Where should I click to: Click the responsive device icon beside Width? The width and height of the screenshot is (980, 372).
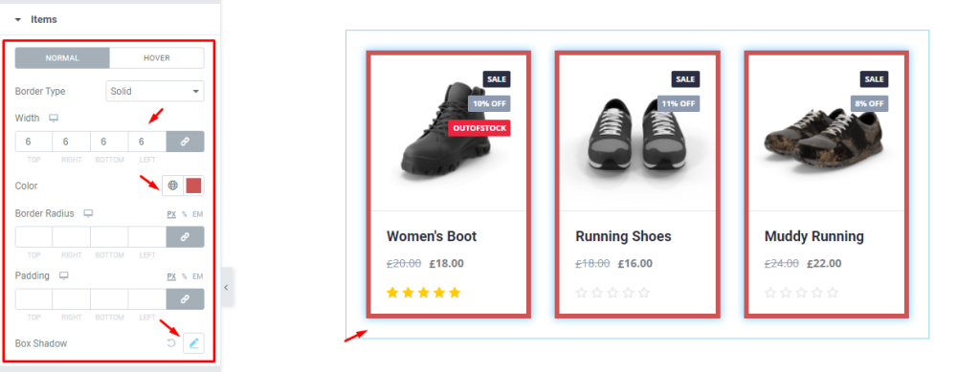pyautogui.click(x=54, y=118)
